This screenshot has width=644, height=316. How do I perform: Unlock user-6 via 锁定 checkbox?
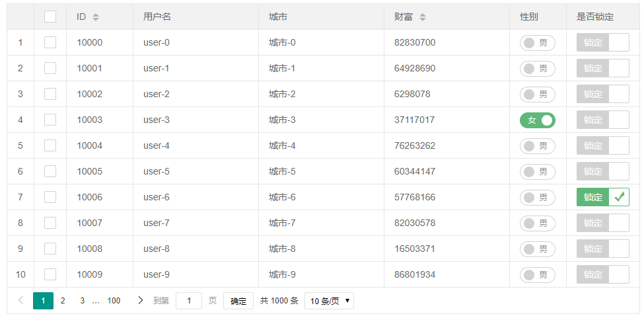tap(602, 197)
